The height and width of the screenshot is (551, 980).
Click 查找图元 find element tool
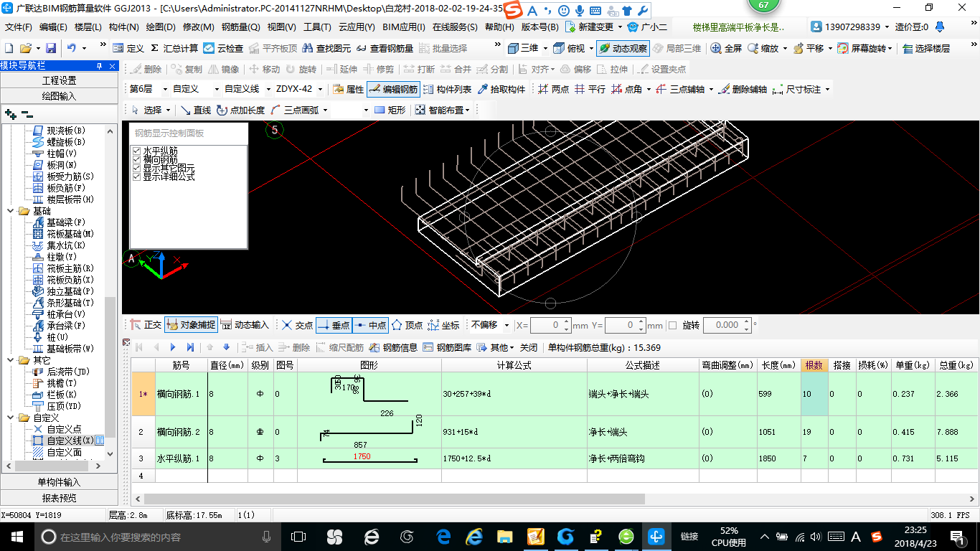pos(326,48)
